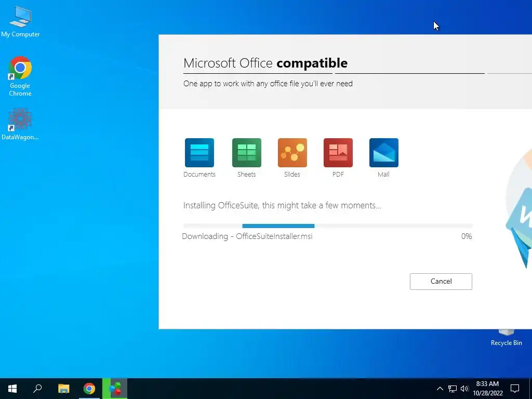532x399 pixels.
Task: Click the blue Mail envelope icon
Action: 384,153
